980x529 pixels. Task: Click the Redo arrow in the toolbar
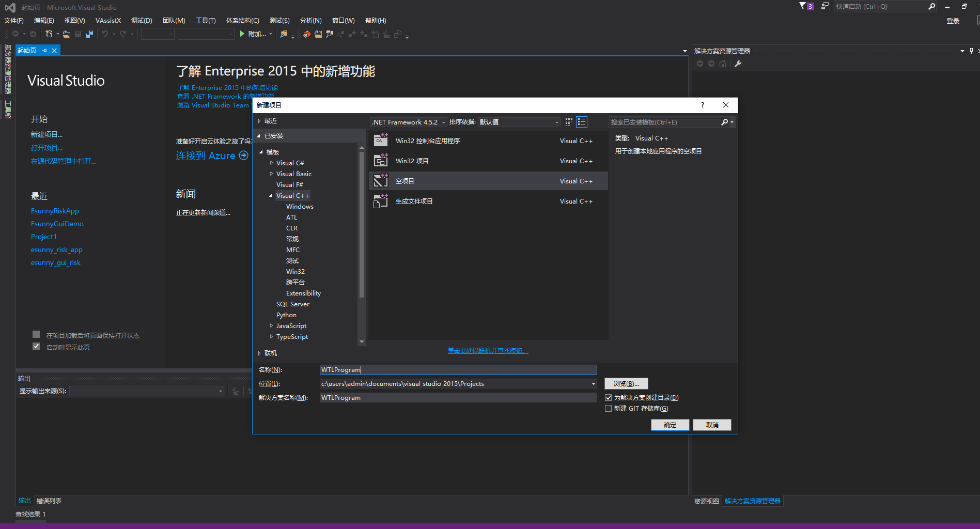coord(123,34)
